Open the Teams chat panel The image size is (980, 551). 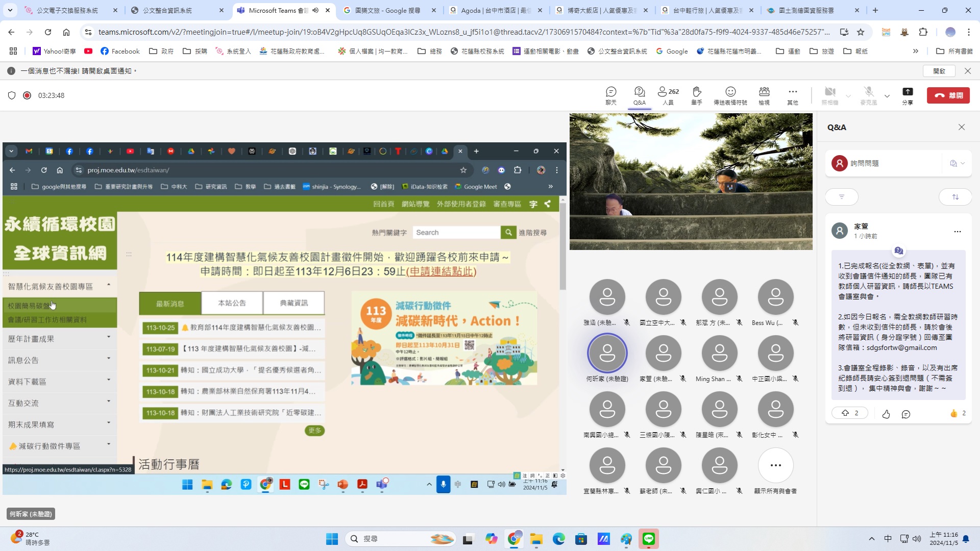(611, 95)
